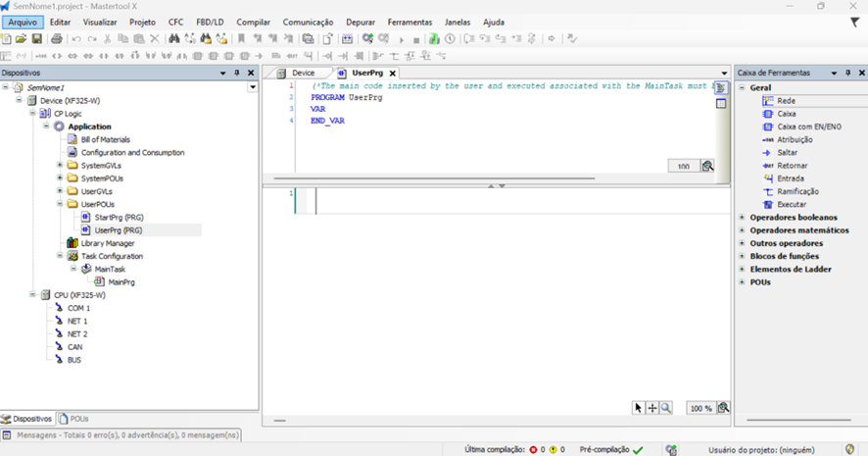The image size is (868, 456).
Task: Click the Find binoculars icon
Action: pos(173,39)
